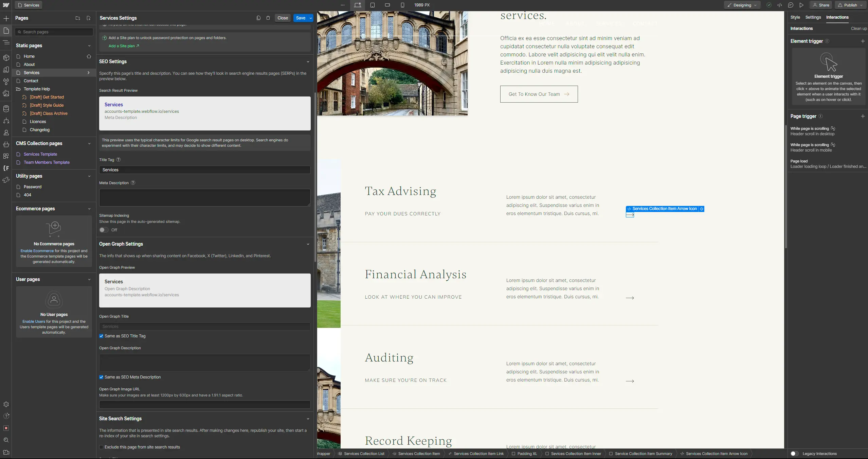Open the CMS Collections database icon

(6, 109)
